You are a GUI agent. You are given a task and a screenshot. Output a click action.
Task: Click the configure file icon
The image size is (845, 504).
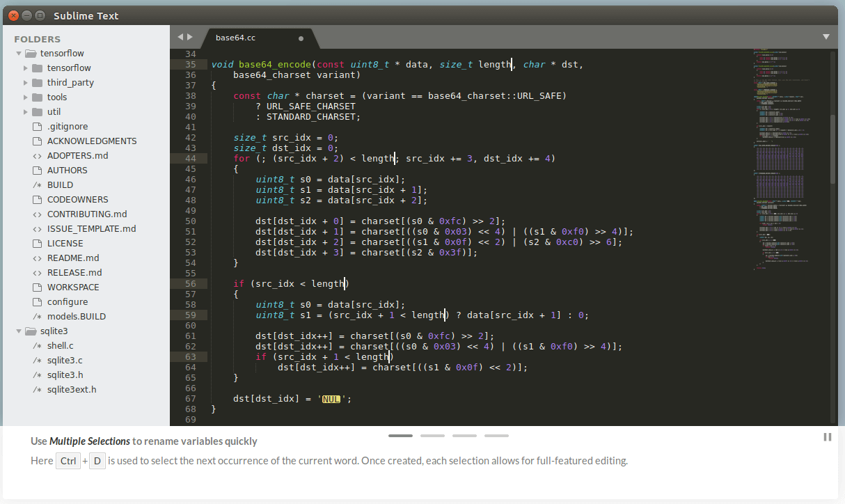coord(36,301)
